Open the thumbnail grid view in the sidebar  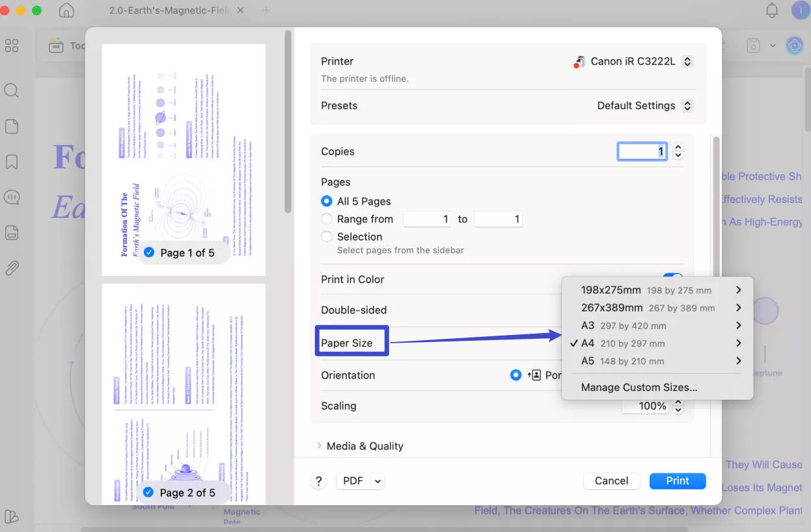[11, 45]
